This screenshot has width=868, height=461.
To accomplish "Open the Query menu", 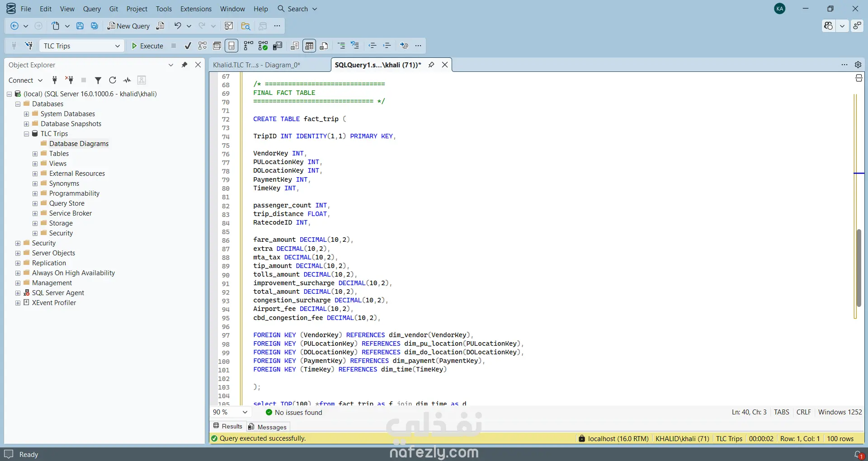I will (92, 9).
